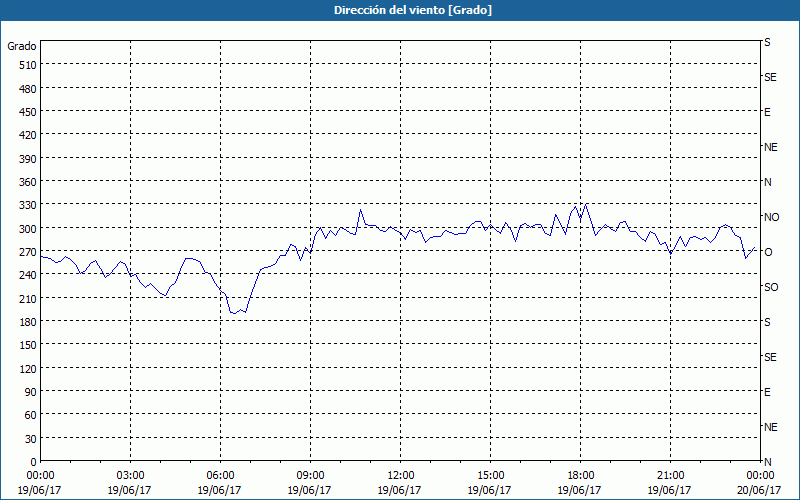
Task: Select the SE compass label level with 120
Action: pos(770,357)
